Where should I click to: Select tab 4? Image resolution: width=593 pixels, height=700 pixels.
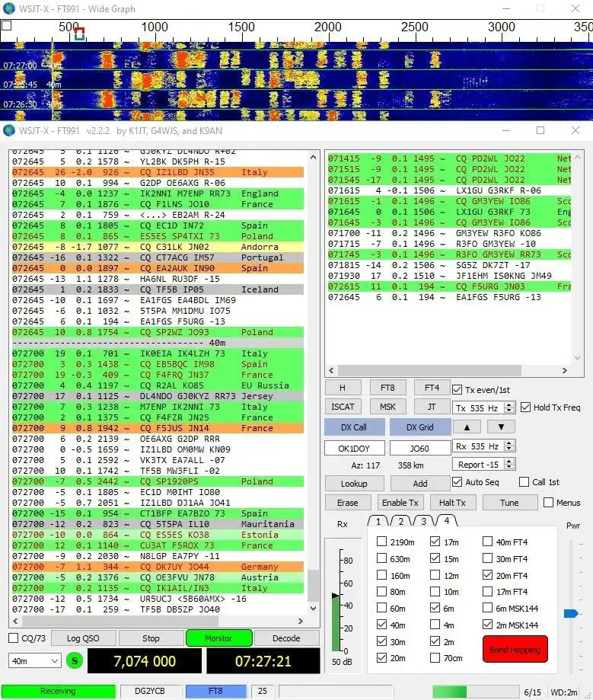click(x=447, y=520)
